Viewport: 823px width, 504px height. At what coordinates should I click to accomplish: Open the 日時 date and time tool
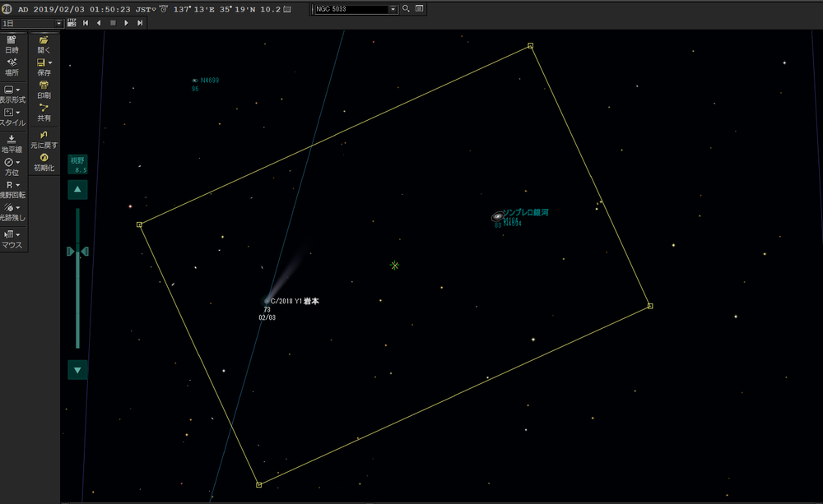pos(12,45)
